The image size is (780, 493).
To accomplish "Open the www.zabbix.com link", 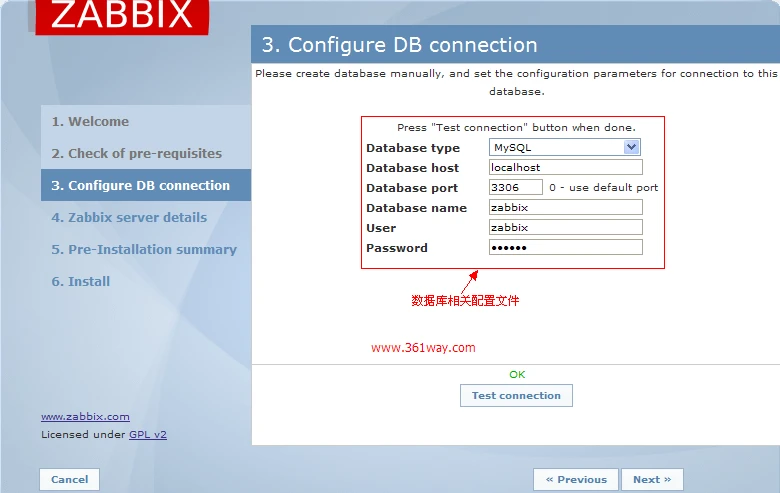I will (86, 417).
